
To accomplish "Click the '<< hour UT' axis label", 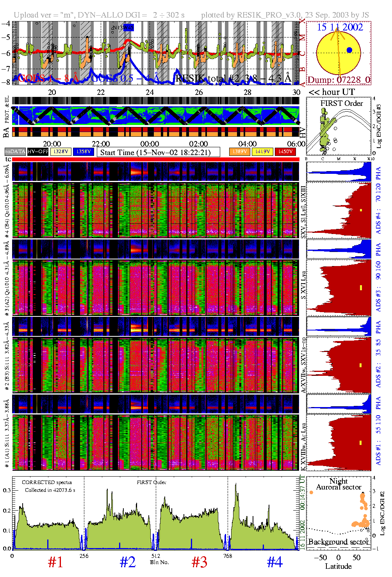I will coord(331,92).
